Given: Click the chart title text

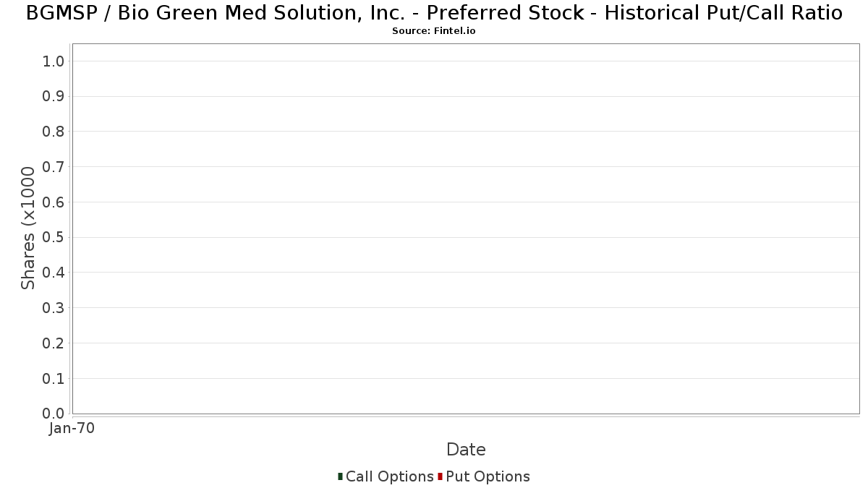Looking at the screenshot, I should pos(434,13).
